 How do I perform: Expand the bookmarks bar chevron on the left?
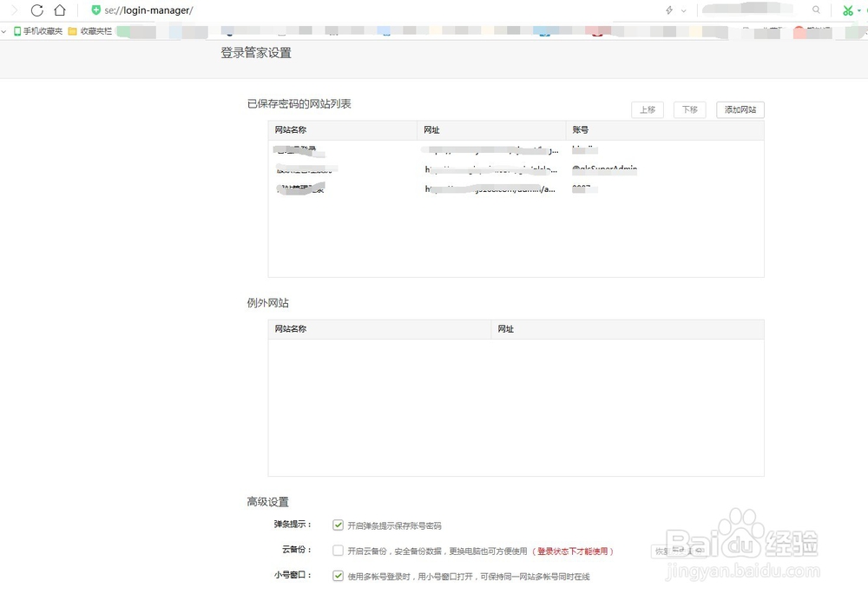3,30
